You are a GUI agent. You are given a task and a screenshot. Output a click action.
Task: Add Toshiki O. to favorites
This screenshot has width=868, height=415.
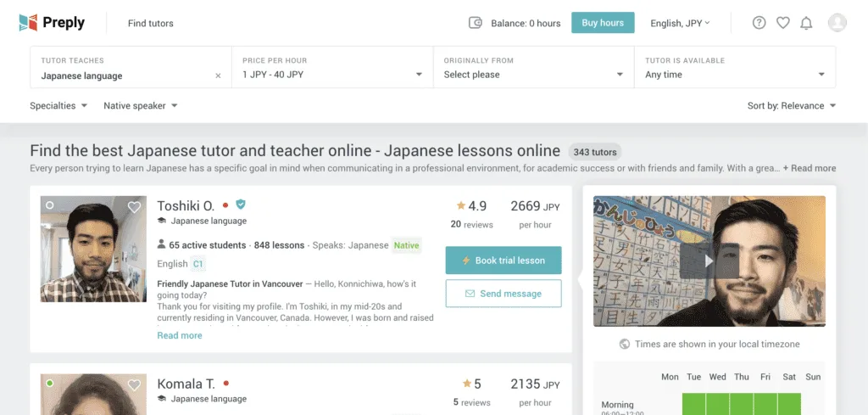coord(134,207)
